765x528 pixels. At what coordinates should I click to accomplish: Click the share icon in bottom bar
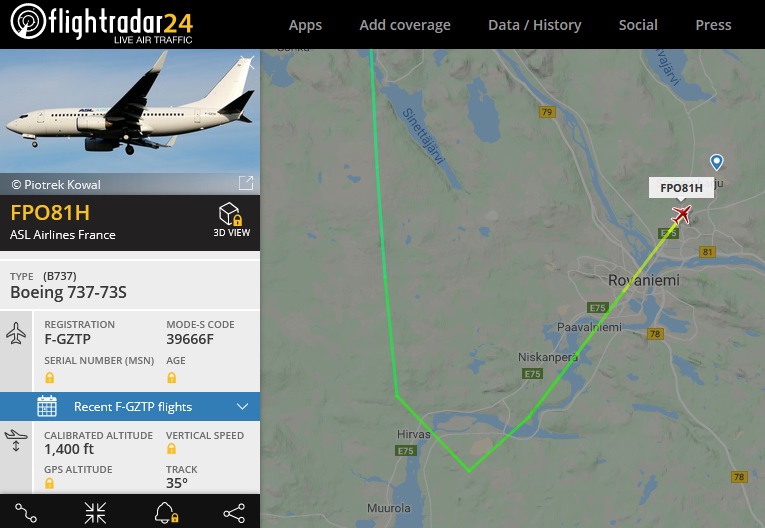(x=234, y=513)
